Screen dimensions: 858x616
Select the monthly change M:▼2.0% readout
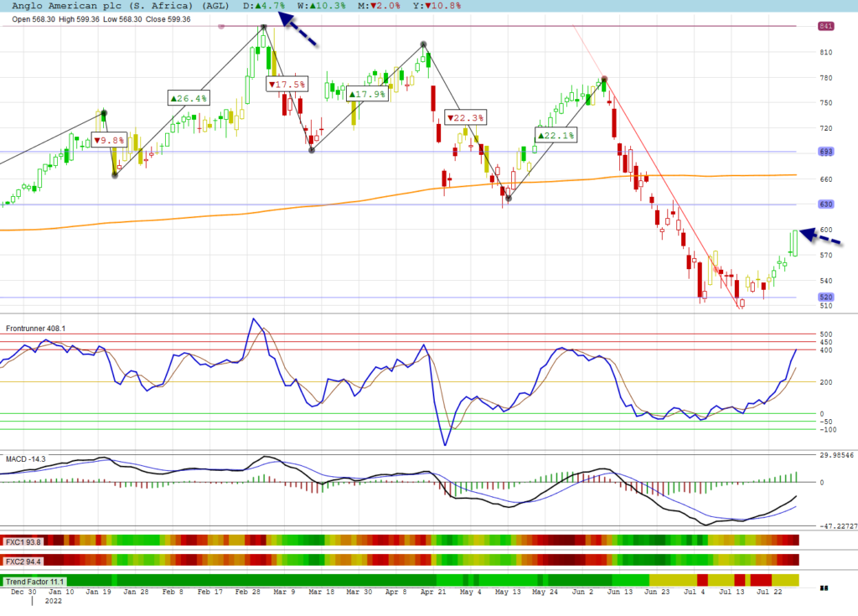[x=380, y=6]
